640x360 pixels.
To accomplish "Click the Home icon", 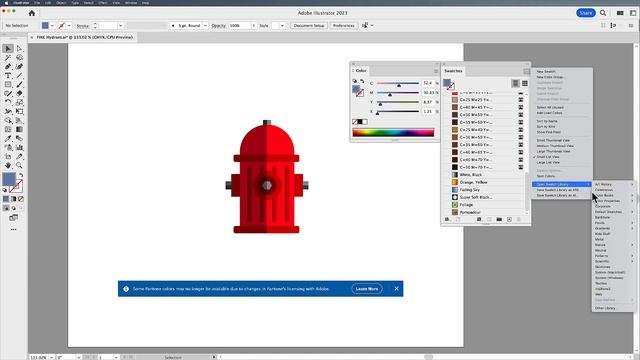I will coord(32,13).
